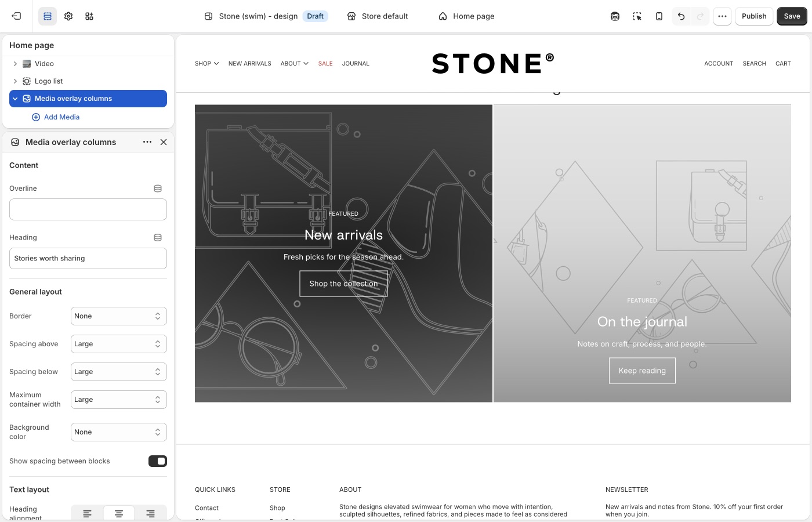Click the Overline text field
This screenshot has width=812, height=522.
[88, 209]
